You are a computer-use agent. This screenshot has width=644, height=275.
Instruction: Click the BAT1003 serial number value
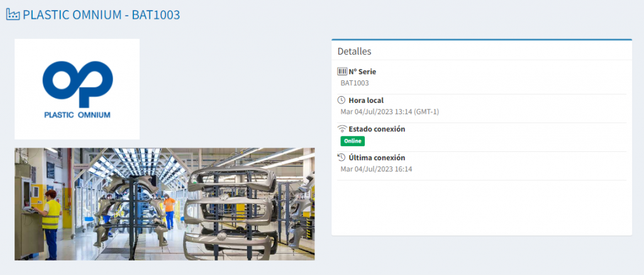pyautogui.click(x=355, y=83)
